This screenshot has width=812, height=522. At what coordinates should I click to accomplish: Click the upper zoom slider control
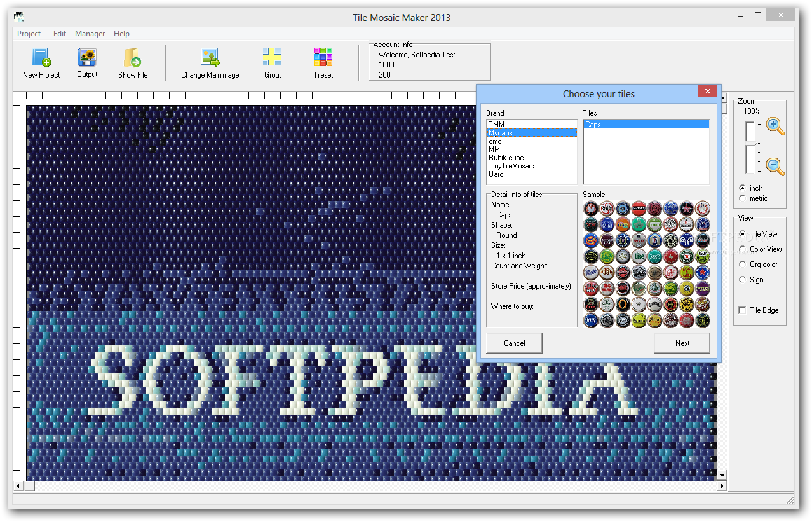[750, 130]
